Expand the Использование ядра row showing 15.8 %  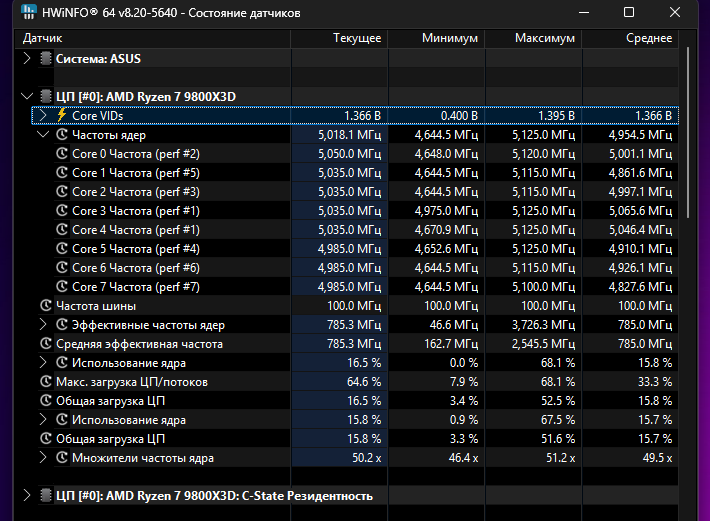43,420
